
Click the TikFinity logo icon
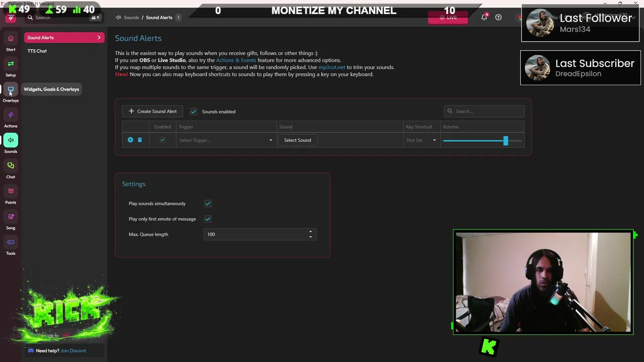tap(11, 18)
